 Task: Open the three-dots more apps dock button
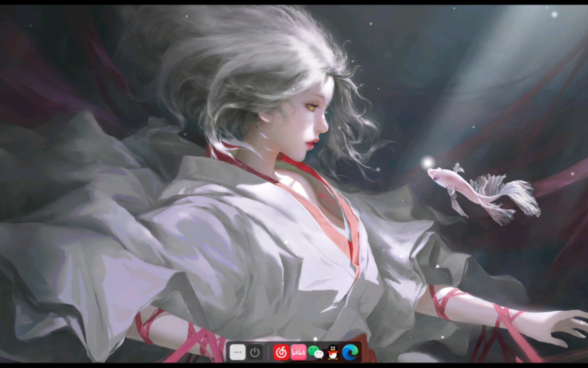tap(238, 352)
